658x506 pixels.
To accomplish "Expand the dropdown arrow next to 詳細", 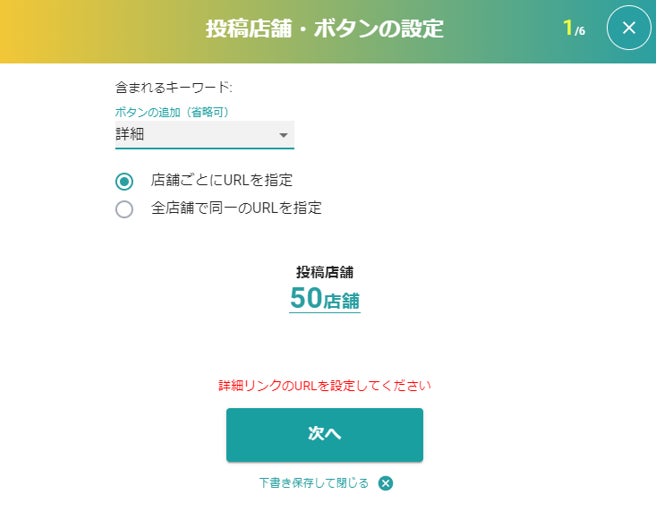I will [283, 135].
